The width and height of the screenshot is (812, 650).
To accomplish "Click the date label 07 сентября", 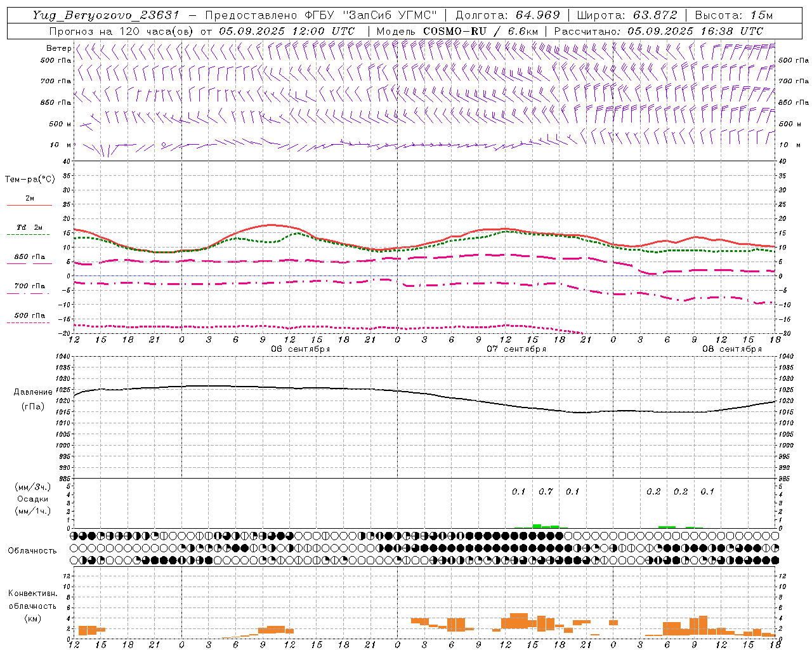I will coord(516,349).
